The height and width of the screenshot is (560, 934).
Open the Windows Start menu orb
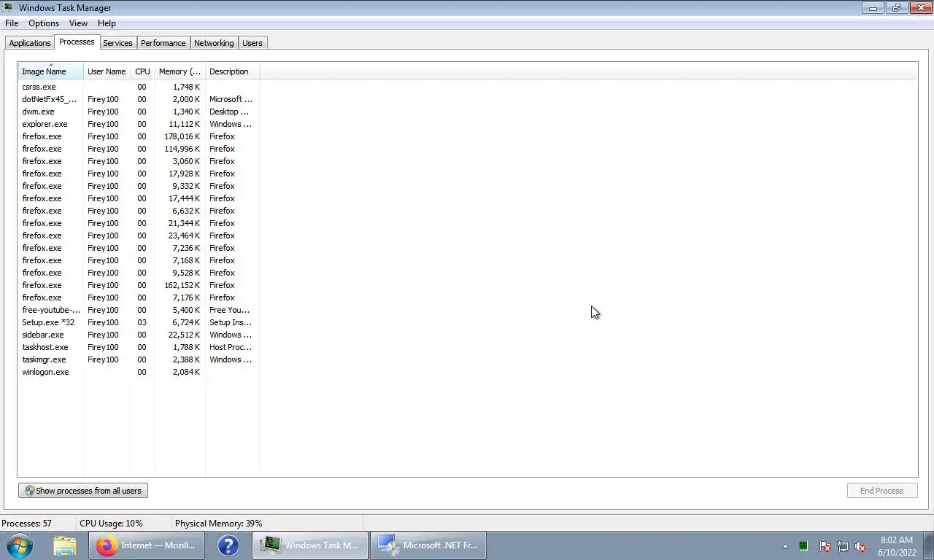20,545
